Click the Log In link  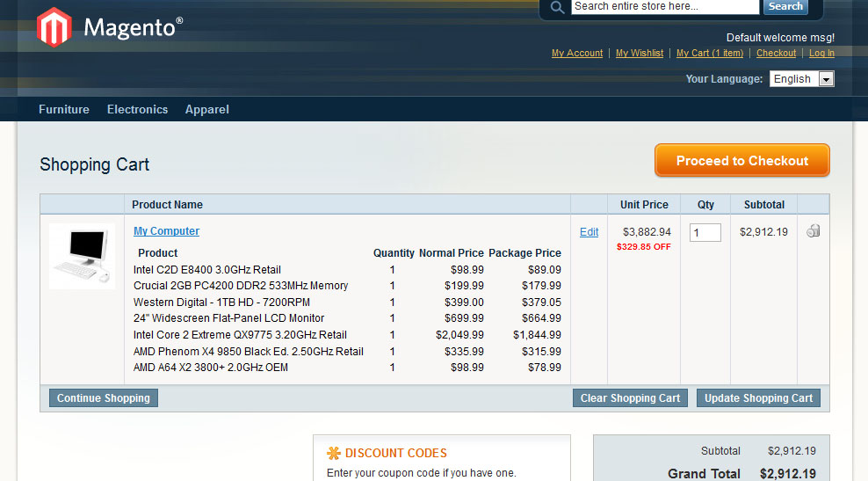[x=821, y=53]
